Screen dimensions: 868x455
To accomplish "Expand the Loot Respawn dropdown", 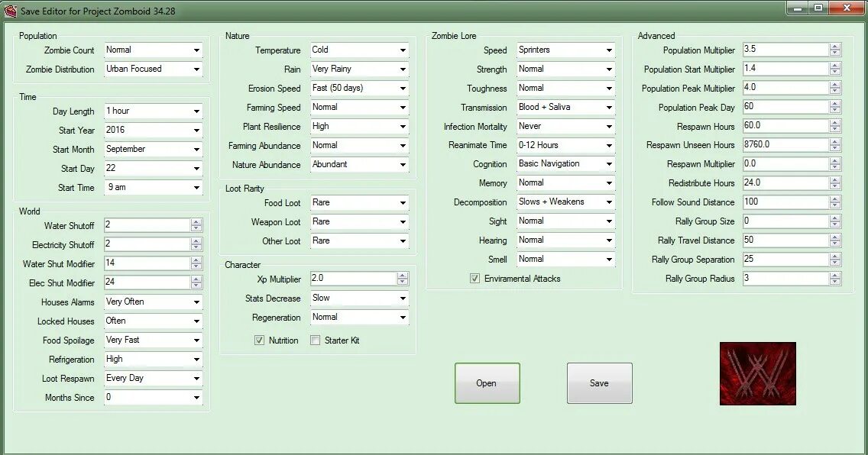I will (154, 378).
